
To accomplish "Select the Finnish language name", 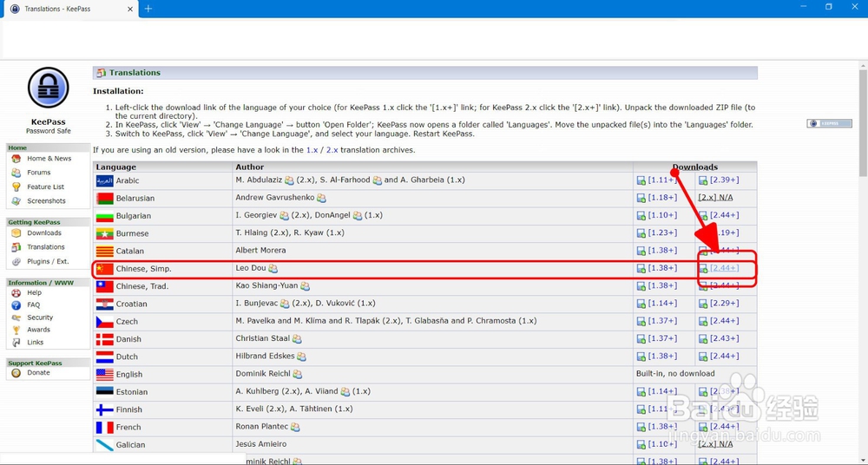I will coord(129,409).
